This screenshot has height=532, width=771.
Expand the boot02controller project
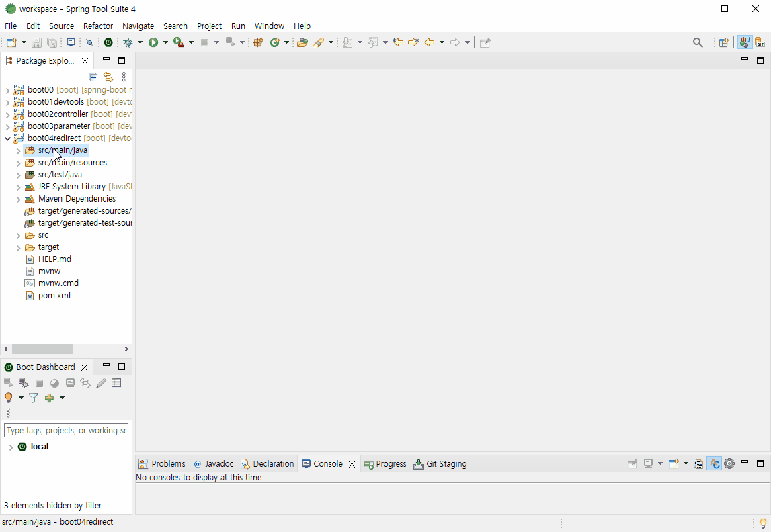pyautogui.click(x=7, y=114)
